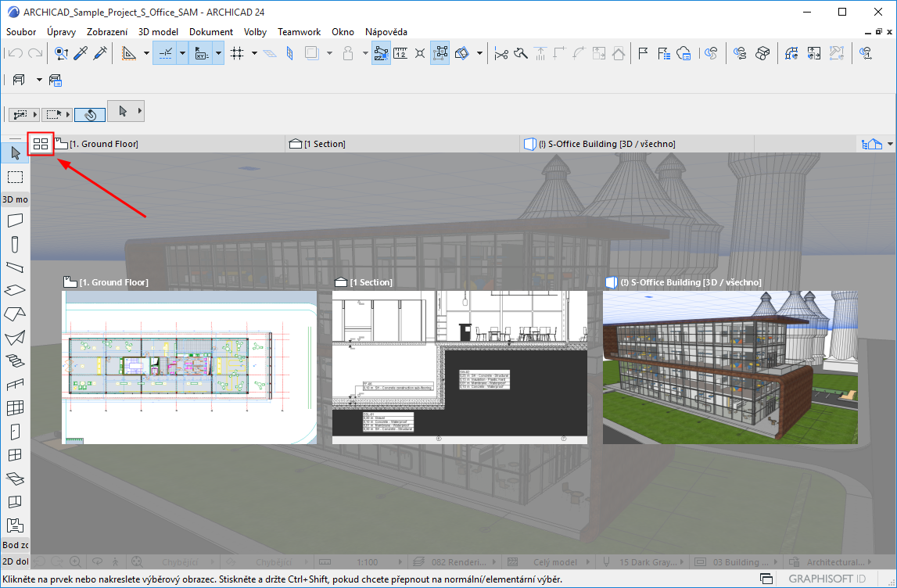Choose the Door tool in toolbox
The image size is (897, 588).
point(15,432)
